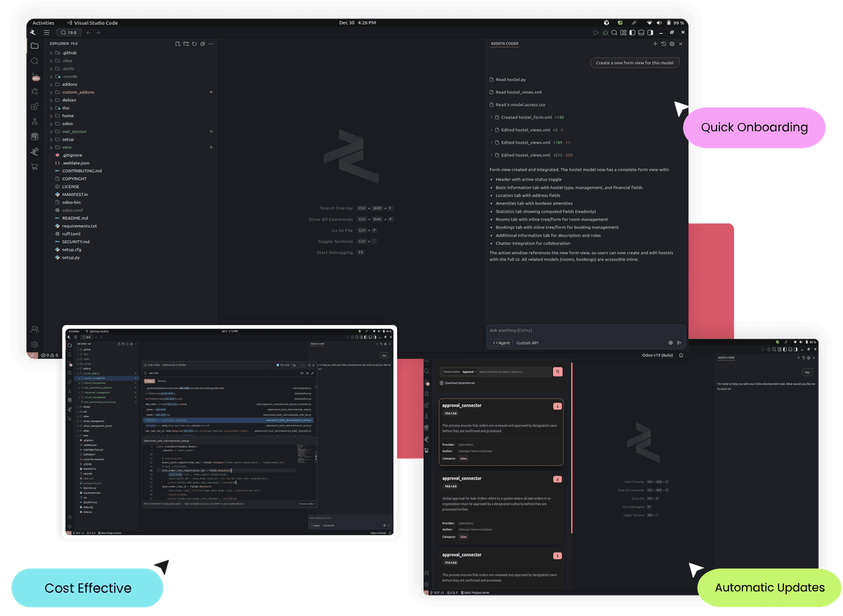Screen dimensions: 843x616
Task: Enable the Download dependencies checkbox
Action: [441, 383]
